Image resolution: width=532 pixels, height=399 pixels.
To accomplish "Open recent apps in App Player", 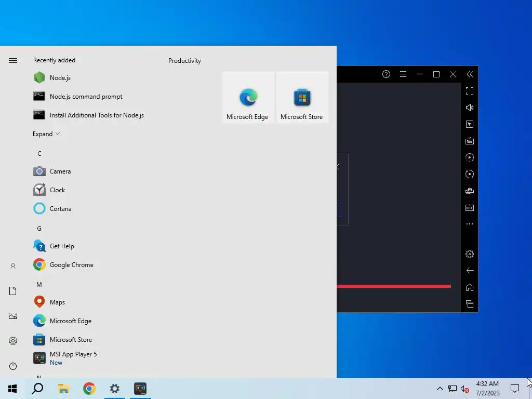I will pyautogui.click(x=470, y=304).
